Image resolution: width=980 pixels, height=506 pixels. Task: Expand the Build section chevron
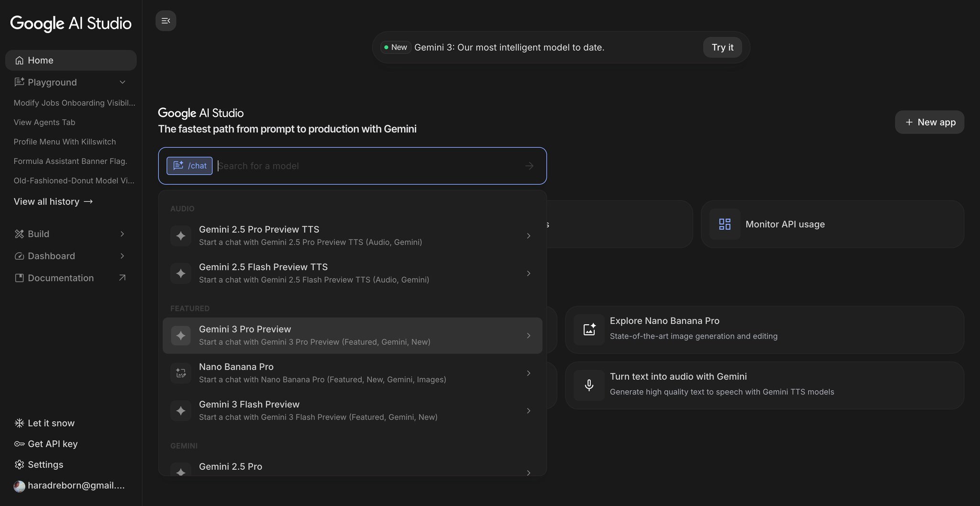[x=122, y=234]
